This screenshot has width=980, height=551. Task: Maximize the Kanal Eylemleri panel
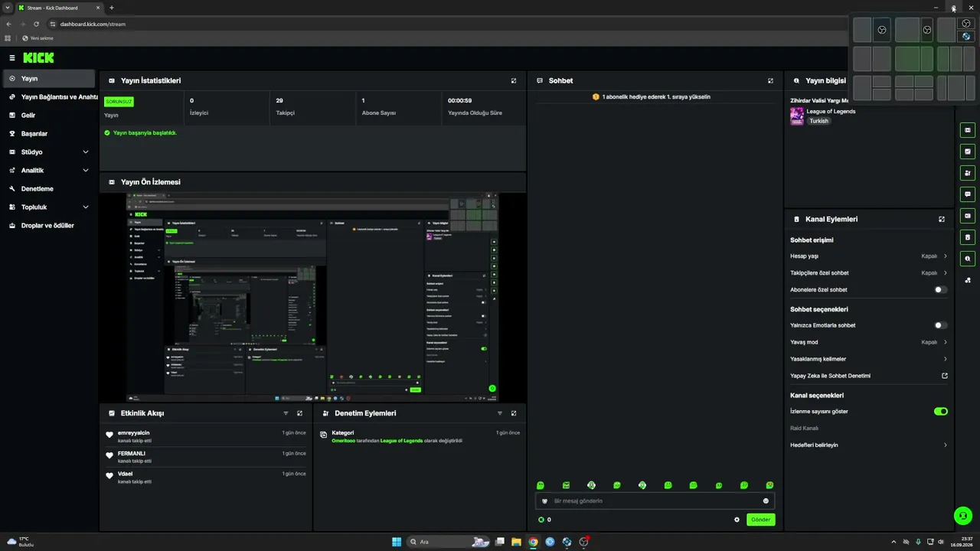click(x=942, y=219)
